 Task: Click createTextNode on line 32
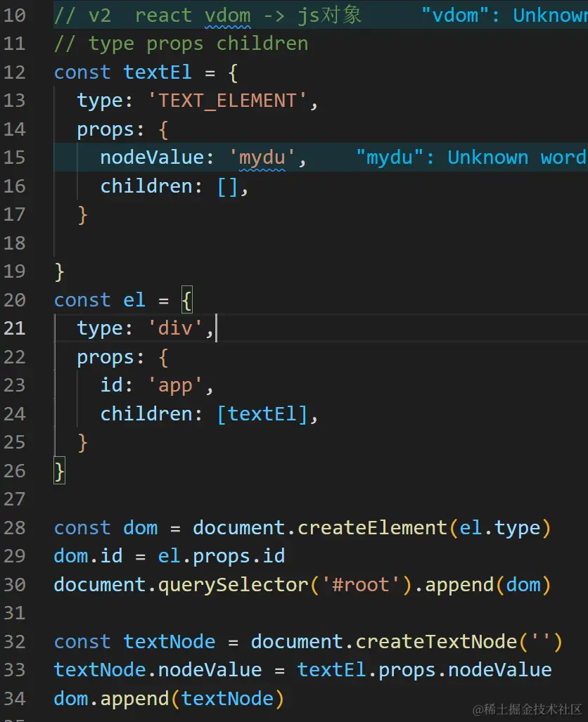tap(436, 642)
